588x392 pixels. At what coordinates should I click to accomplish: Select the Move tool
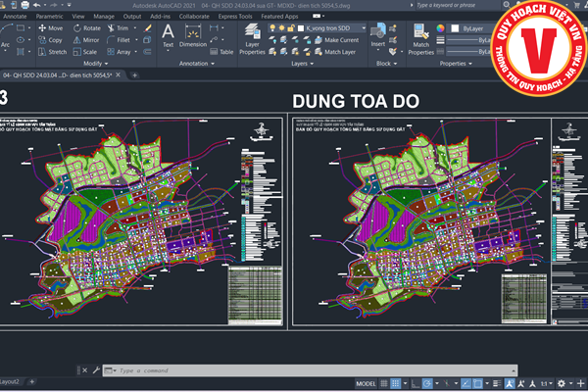point(50,28)
